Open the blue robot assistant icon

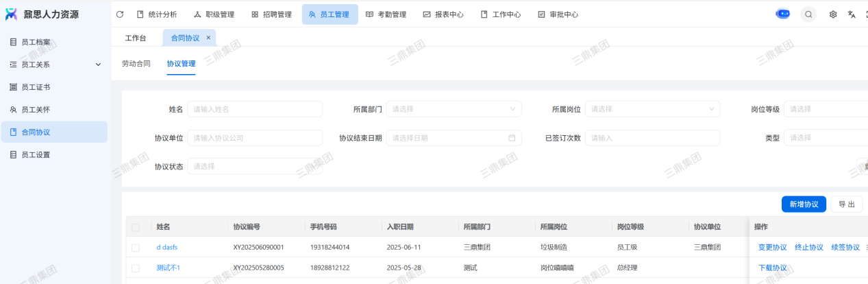[782, 14]
